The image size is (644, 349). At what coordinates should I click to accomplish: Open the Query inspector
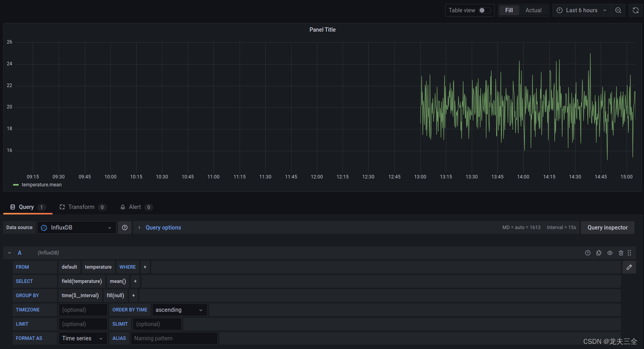click(608, 228)
